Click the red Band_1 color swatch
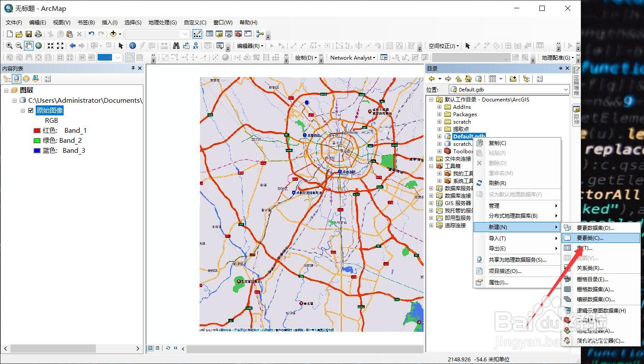 point(37,131)
